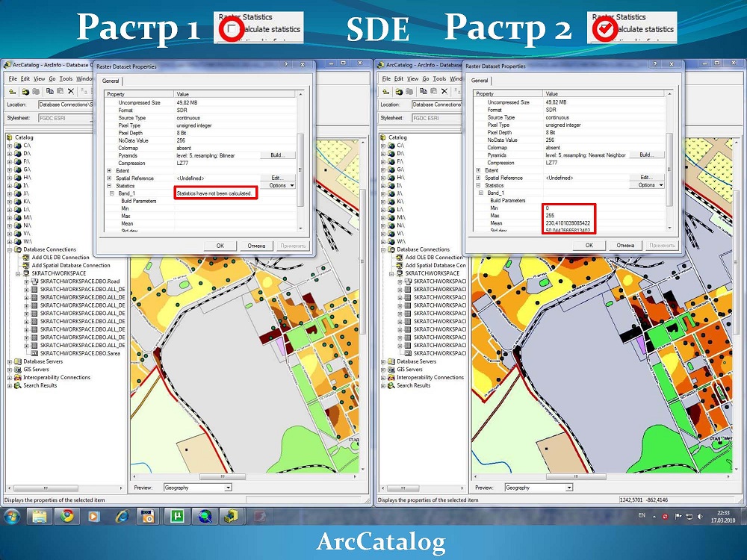Open File menu in Растр 1 ArcCatalog window
Screen dimensions: 747x560
pyautogui.click(x=13, y=78)
